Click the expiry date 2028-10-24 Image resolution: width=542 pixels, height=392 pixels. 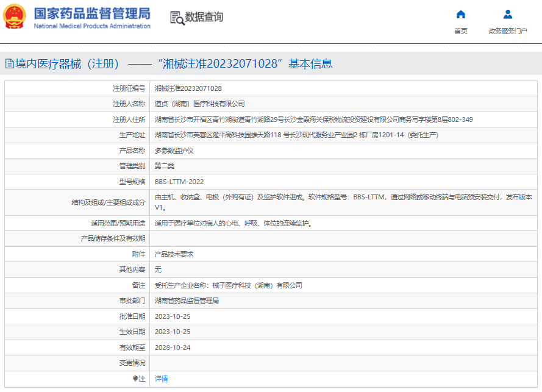[x=173, y=347]
